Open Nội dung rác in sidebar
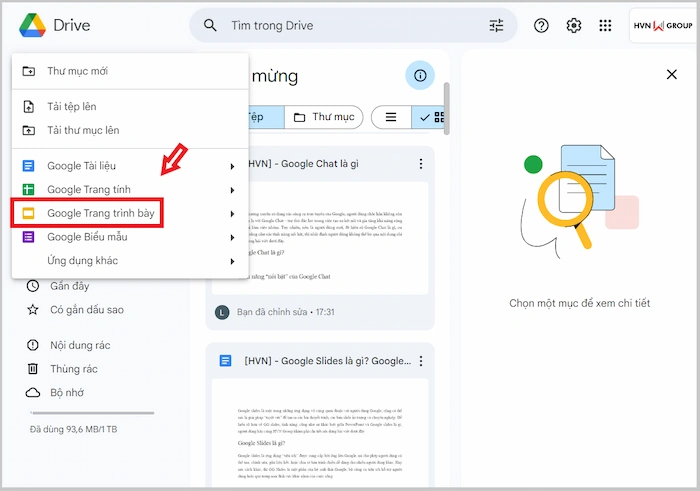Viewport: 700px width, 491px height. click(80, 345)
